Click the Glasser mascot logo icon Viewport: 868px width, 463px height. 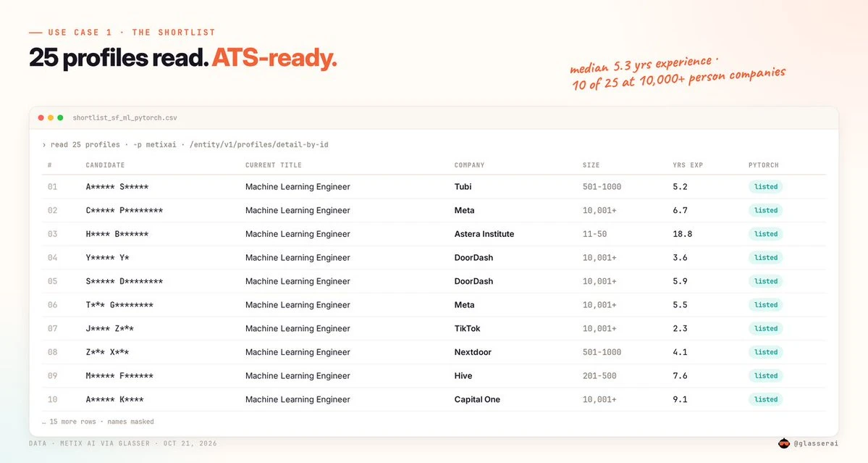pyautogui.click(x=784, y=443)
